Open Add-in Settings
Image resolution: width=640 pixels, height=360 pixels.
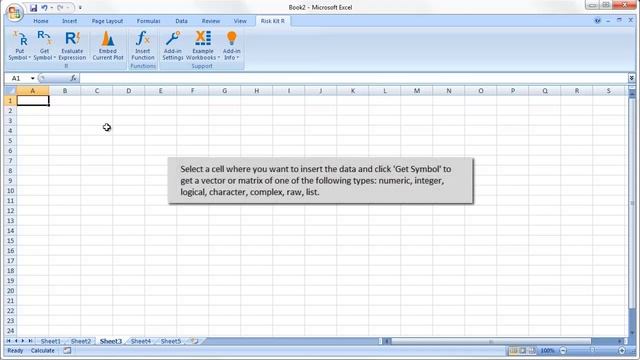click(173, 46)
